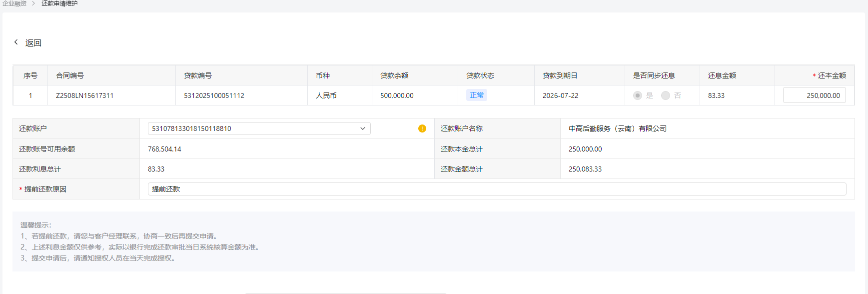Screen dimensions: 868x294
Task: Click loan number 5312025100051112 cell
Action: [x=214, y=95]
